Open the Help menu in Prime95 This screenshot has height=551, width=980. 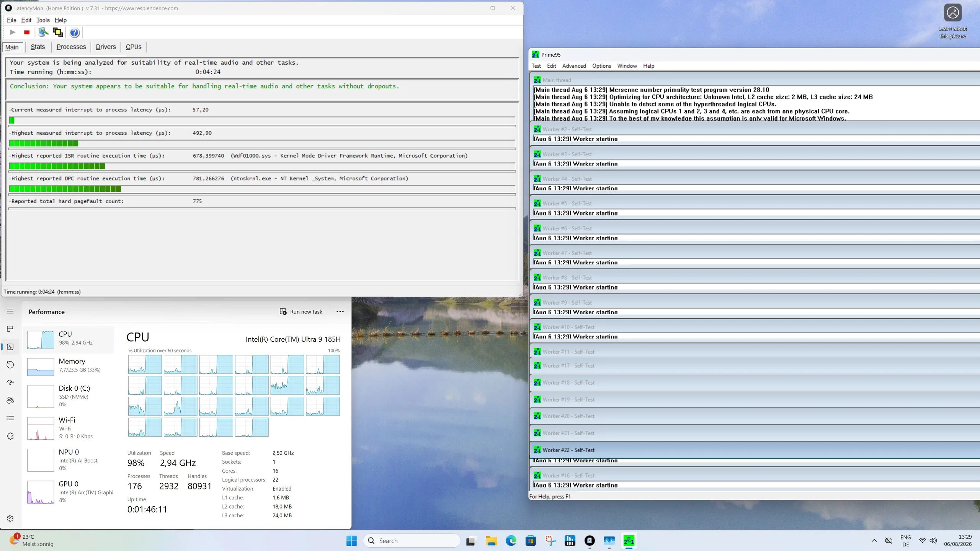(x=648, y=66)
